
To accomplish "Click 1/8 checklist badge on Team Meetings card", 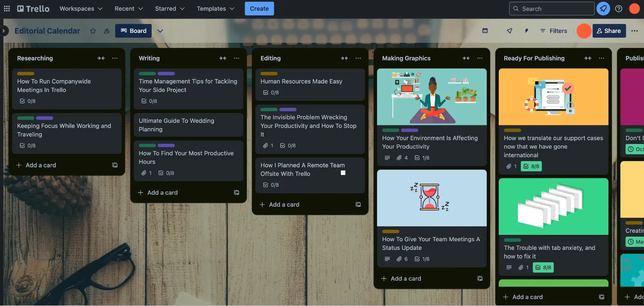I will (x=422, y=259).
